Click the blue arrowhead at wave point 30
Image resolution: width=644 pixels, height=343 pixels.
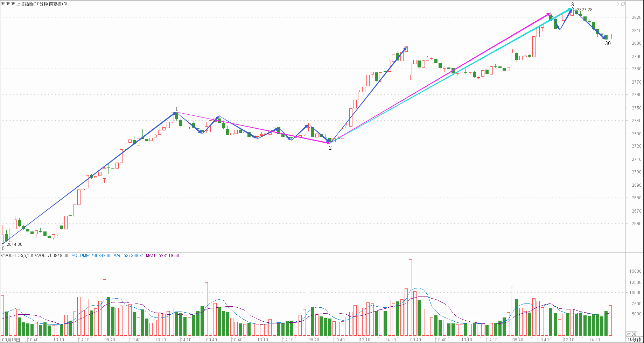(605, 38)
